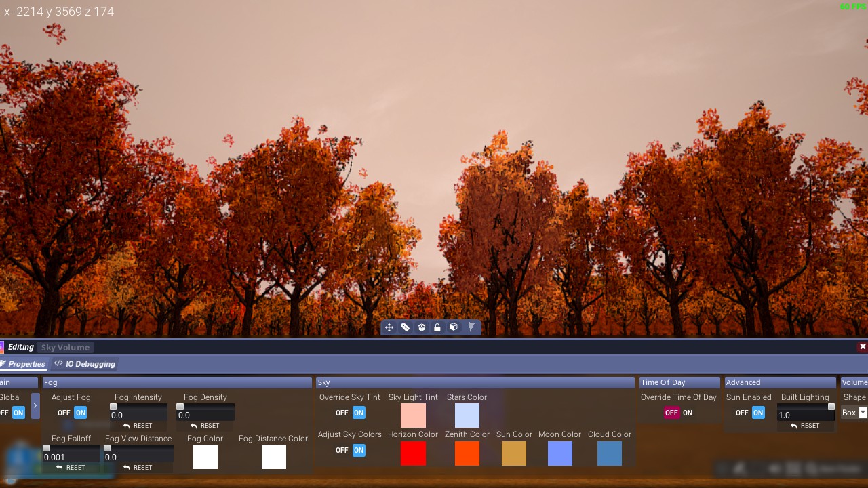
Task: Click the padlock lock icon
Action: coord(437,327)
